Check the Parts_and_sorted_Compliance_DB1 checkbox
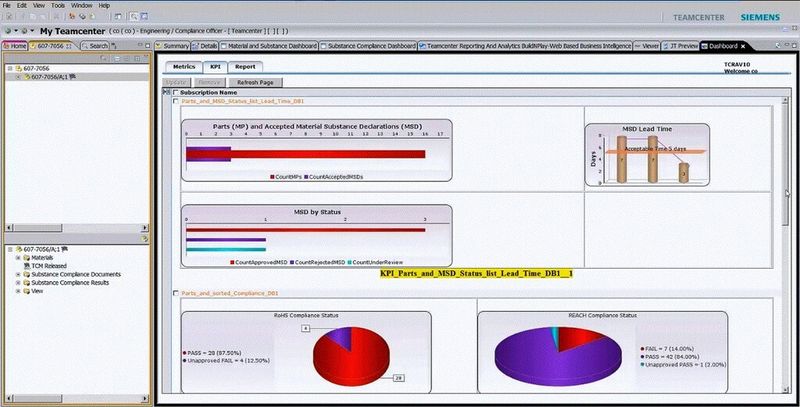 176,293
